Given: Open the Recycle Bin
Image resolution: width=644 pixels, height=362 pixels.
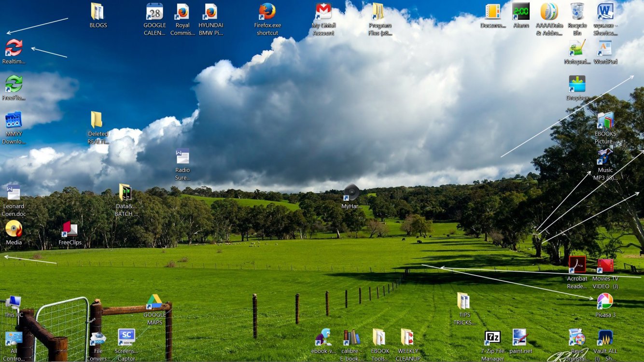Looking at the screenshot, I should click(577, 12).
